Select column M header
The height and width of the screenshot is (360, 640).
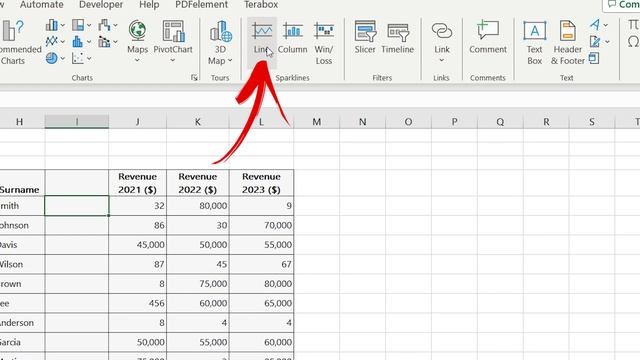(316, 122)
